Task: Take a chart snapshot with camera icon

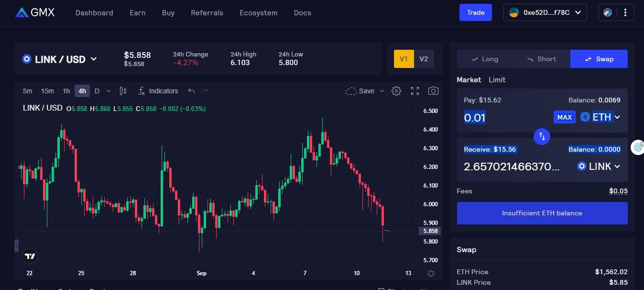Action: pos(433,91)
